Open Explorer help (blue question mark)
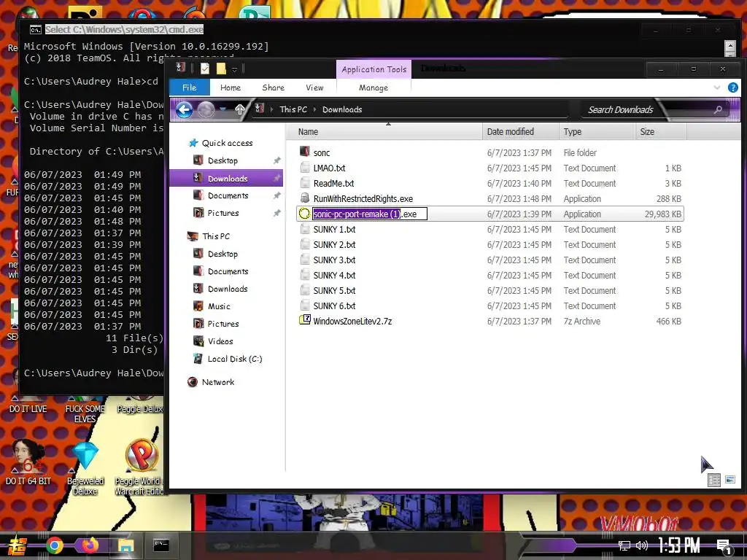Screen dimensions: 747x560 [x=732, y=87]
